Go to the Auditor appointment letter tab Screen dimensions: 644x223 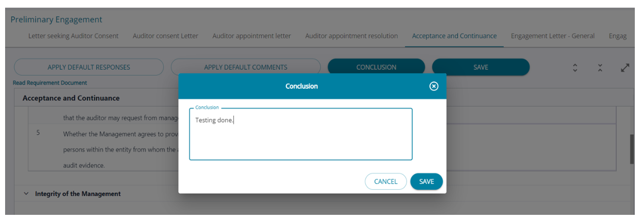click(252, 36)
